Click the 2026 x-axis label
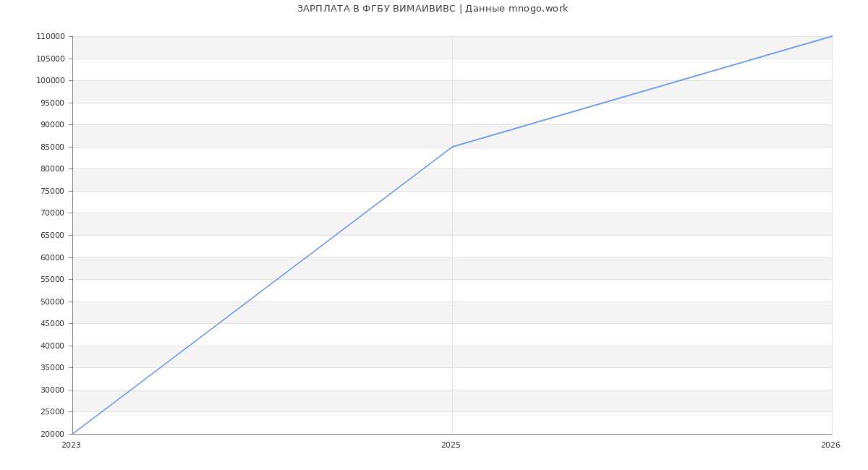Screen dimensions: 868x470 pyautogui.click(x=830, y=445)
